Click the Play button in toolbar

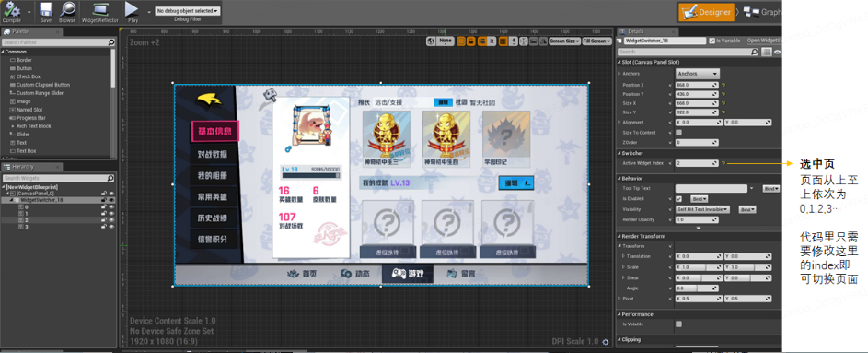[132, 11]
